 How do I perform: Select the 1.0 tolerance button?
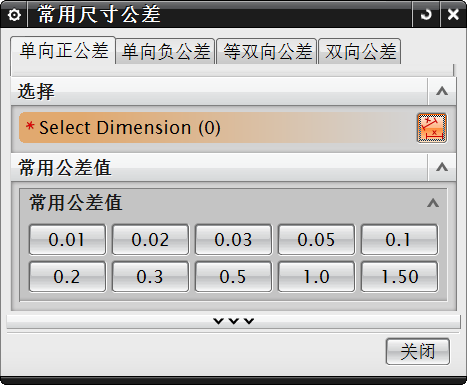tap(316, 277)
